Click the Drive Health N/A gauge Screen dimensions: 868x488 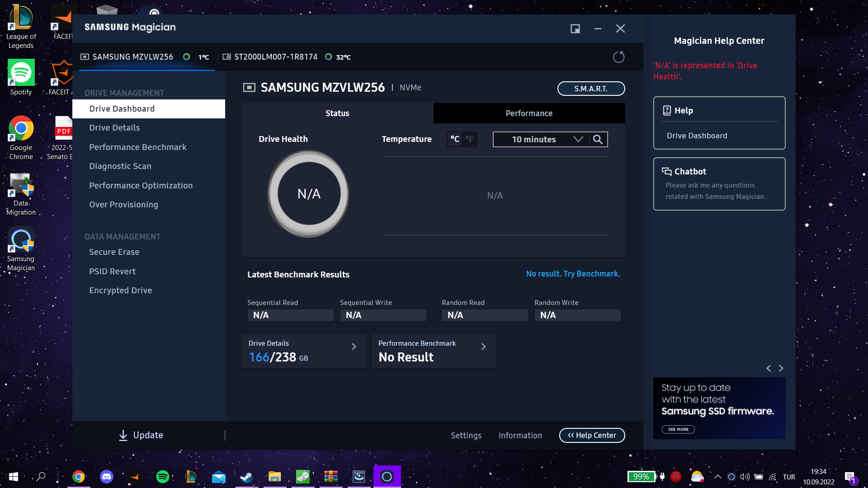point(309,194)
